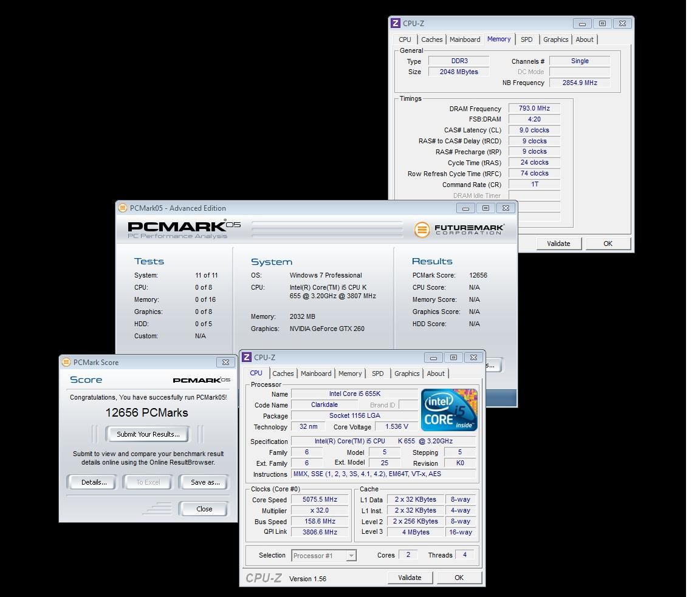The height and width of the screenshot is (597, 700).
Task: Open About tab in the front CPU-Z window
Action: pyautogui.click(x=436, y=374)
